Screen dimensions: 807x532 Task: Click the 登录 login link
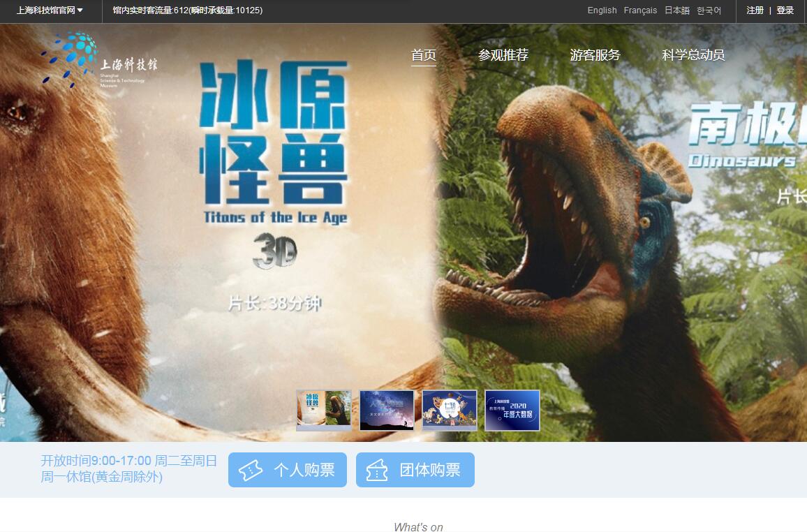785,10
